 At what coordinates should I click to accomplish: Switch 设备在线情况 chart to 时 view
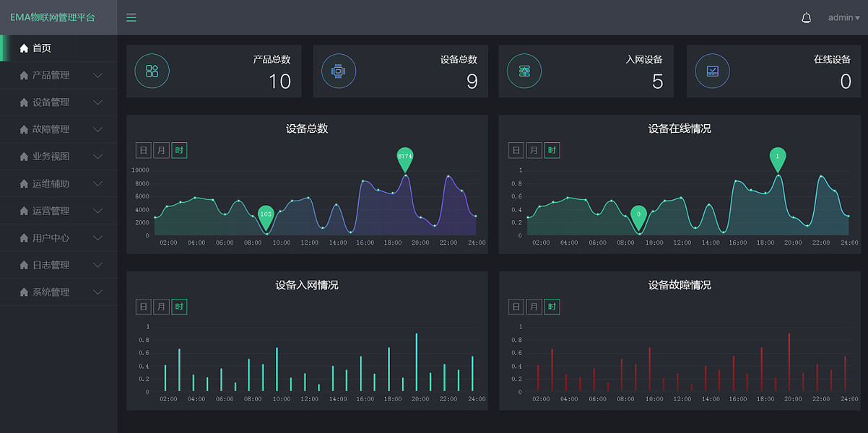[x=552, y=150]
